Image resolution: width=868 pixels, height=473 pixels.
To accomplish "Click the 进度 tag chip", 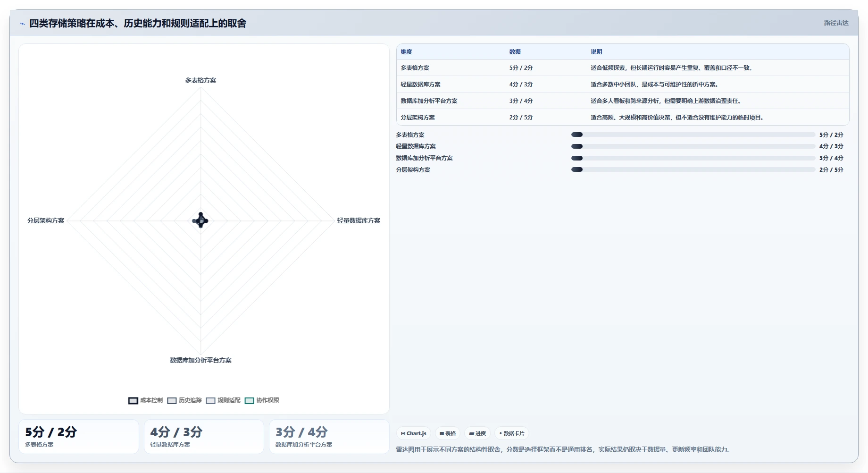I will tap(477, 433).
